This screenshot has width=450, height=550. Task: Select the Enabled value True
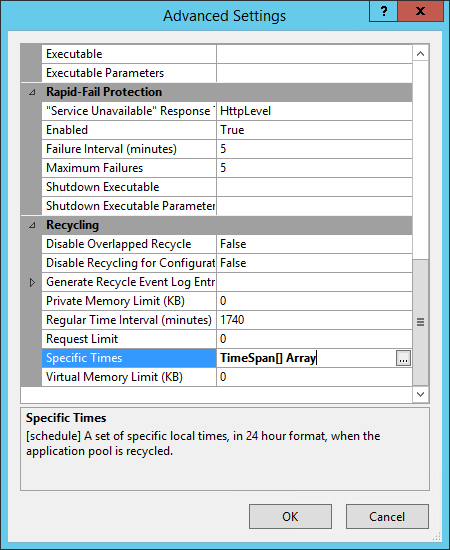coord(314,130)
